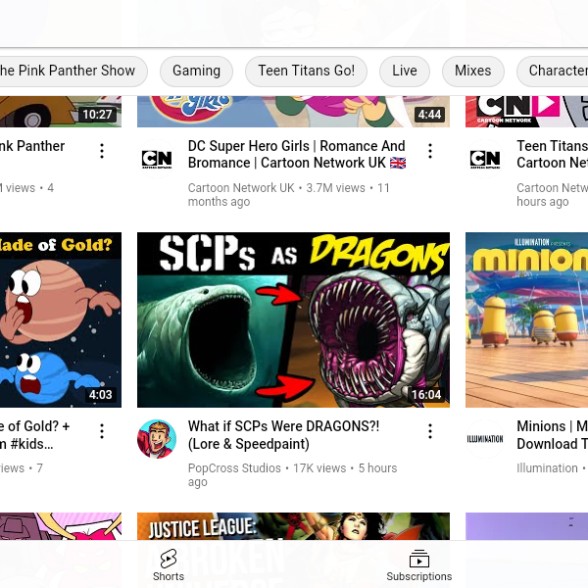
Task: Play the Justice League video thumbnail
Action: click(293, 526)
